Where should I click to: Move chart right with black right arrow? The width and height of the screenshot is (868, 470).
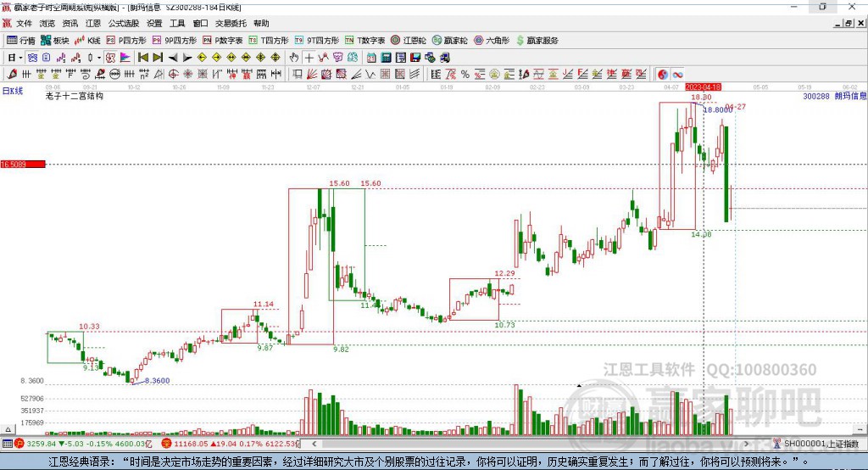click(187, 58)
